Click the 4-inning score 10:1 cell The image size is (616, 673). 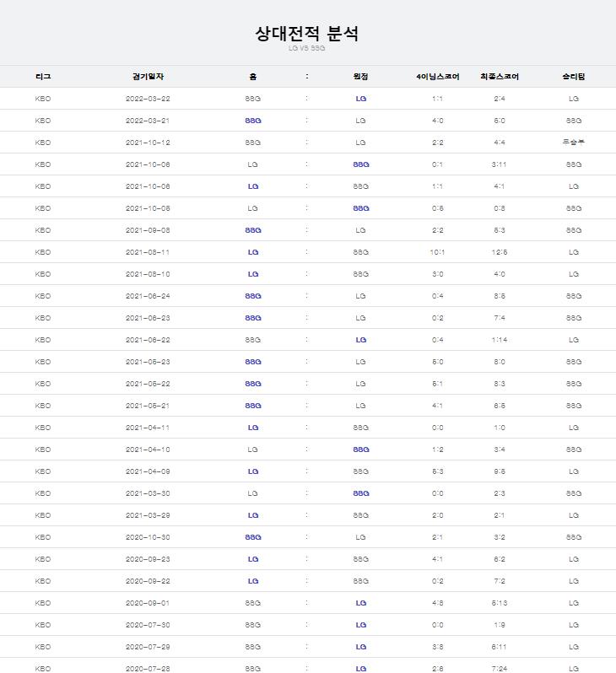pyautogui.click(x=438, y=252)
